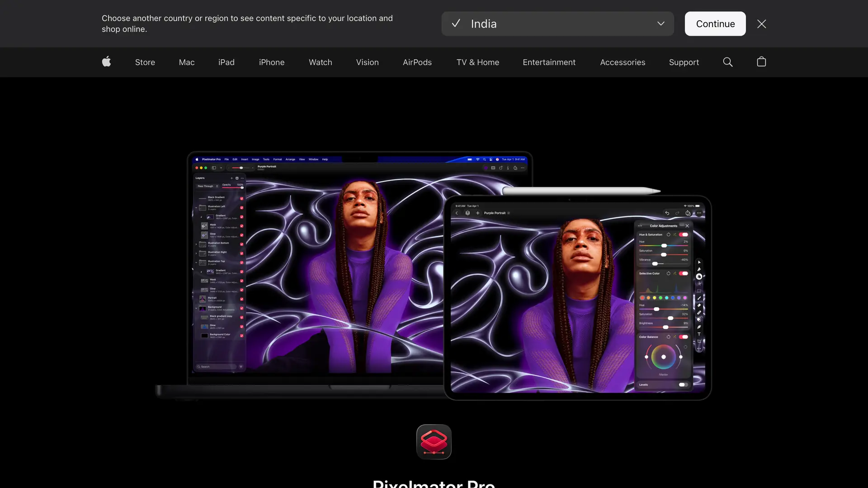Select the red Selective Color swatch

[x=642, y=298]
